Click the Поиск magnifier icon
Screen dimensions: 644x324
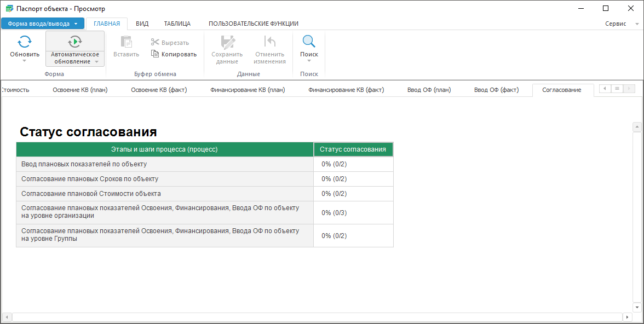point(309,42)
